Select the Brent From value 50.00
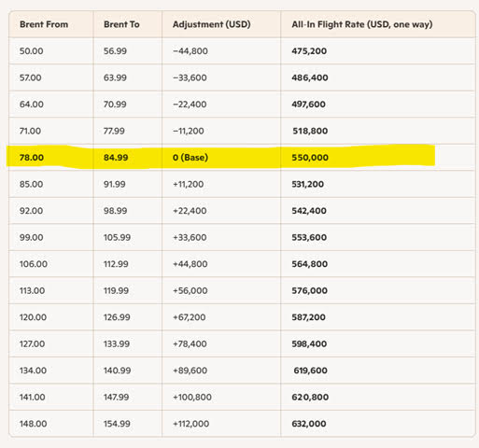Viewport: 479px width, 448px height. tap(32, 51)
